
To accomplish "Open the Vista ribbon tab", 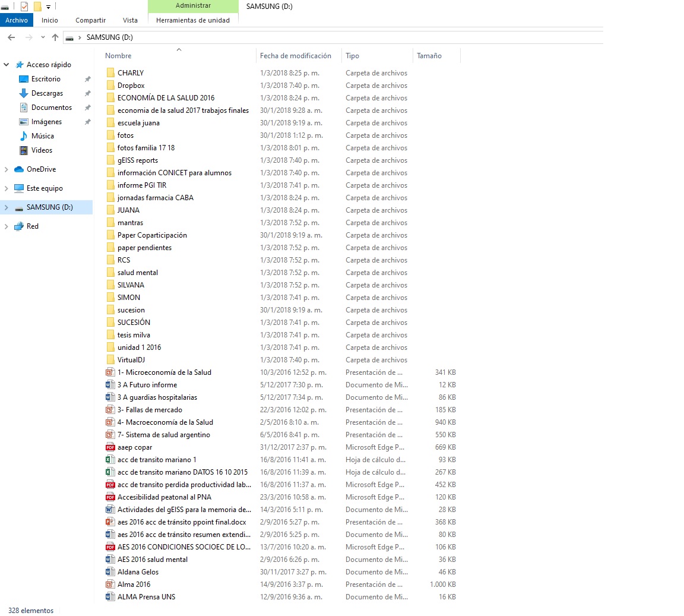I will (130, 20).
